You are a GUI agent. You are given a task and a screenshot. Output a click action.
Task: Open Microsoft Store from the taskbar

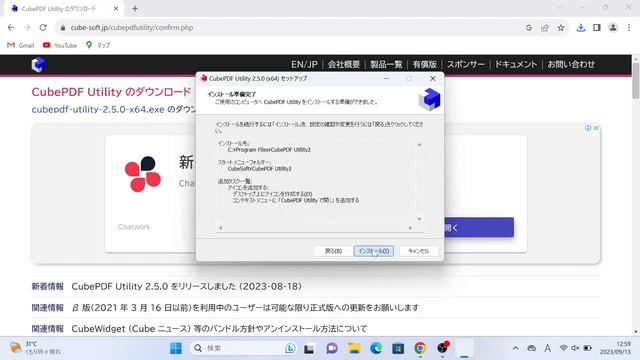[398, 348]
